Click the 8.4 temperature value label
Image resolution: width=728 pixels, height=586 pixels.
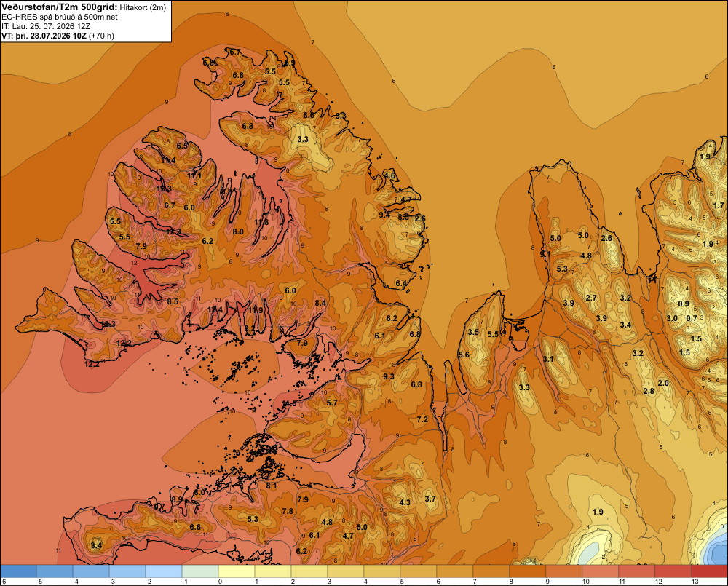pos(320,303)
